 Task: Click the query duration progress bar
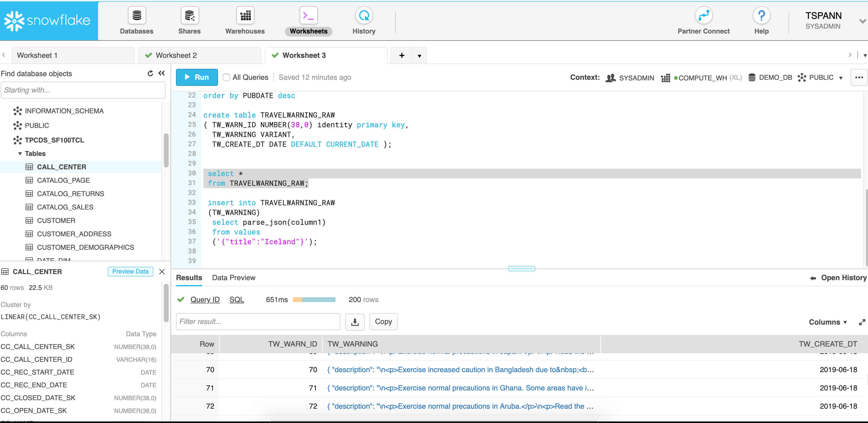(314, 300)
